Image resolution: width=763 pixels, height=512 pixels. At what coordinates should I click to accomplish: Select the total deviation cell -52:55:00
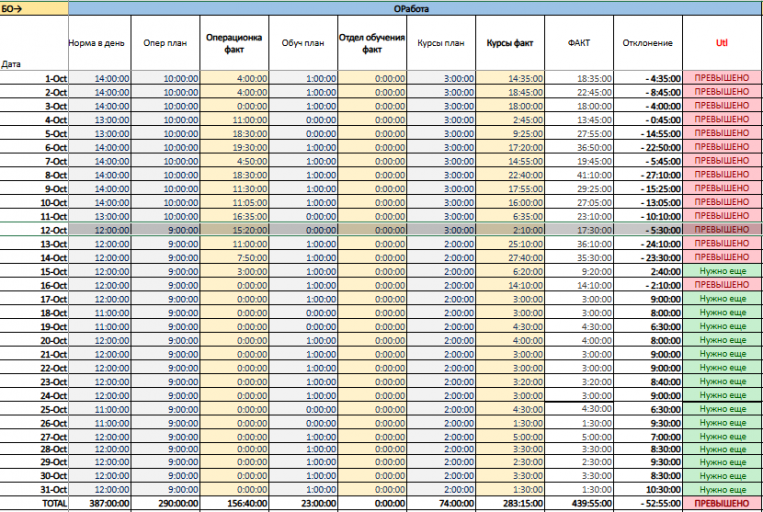point(648,503)
